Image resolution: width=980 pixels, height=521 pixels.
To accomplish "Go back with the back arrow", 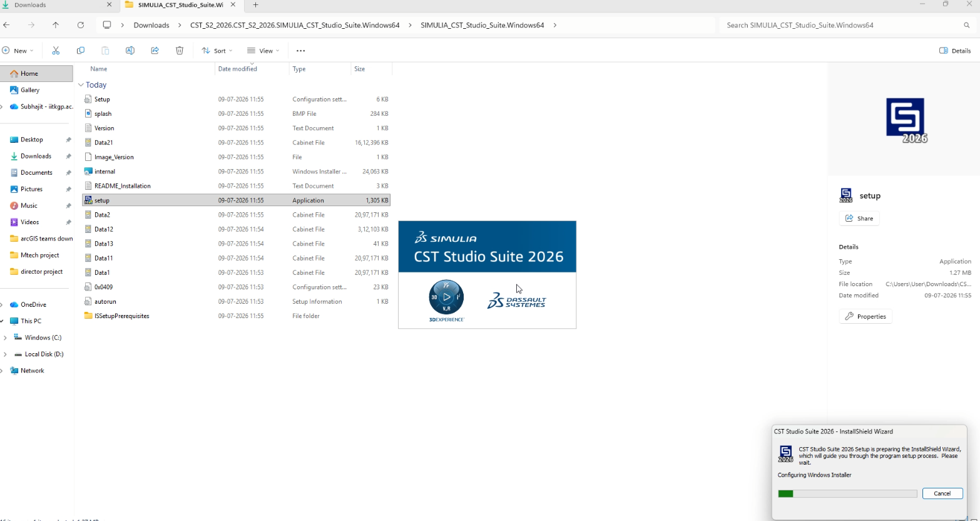I will (x=6, y=25).
